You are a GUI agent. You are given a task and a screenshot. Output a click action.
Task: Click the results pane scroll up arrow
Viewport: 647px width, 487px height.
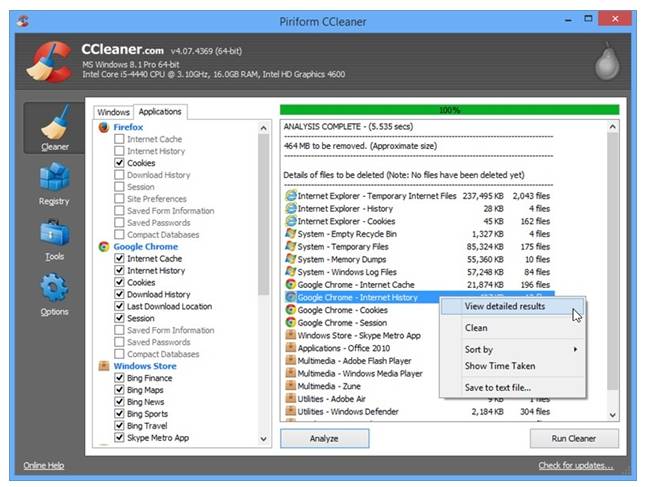tap(612, 127)
